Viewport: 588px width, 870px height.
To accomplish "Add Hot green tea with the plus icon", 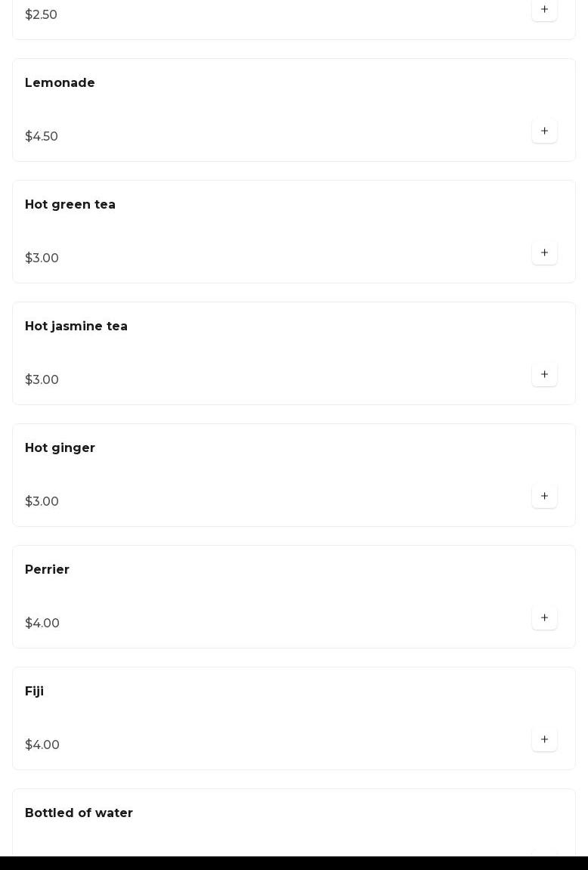I will pyautogui.click(x=544, y=253).
